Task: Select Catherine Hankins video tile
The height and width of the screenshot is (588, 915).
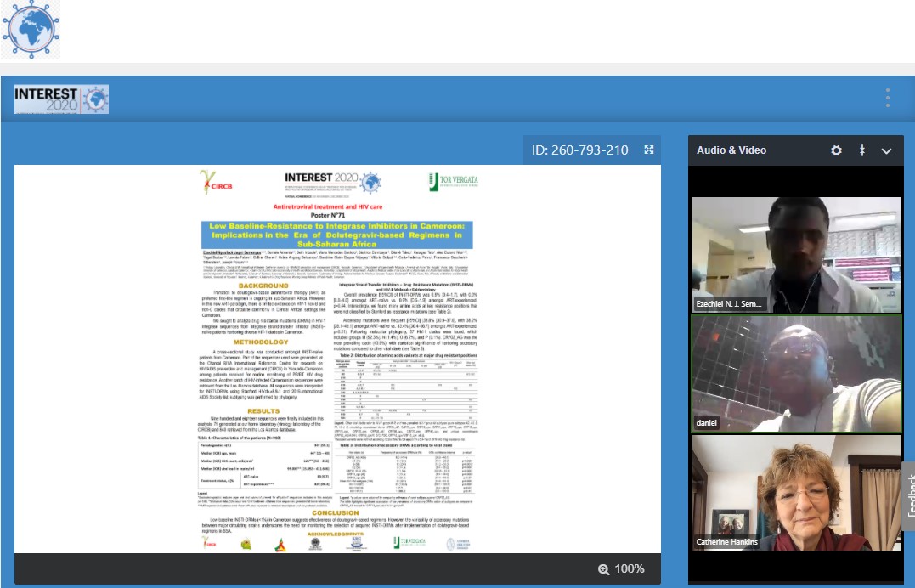Action: pyautogui.click(x=796, y=493)
